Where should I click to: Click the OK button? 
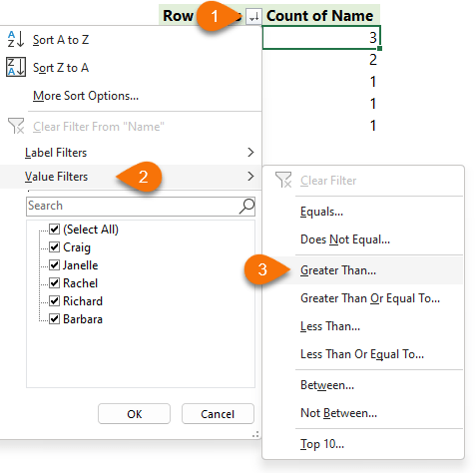134,414
